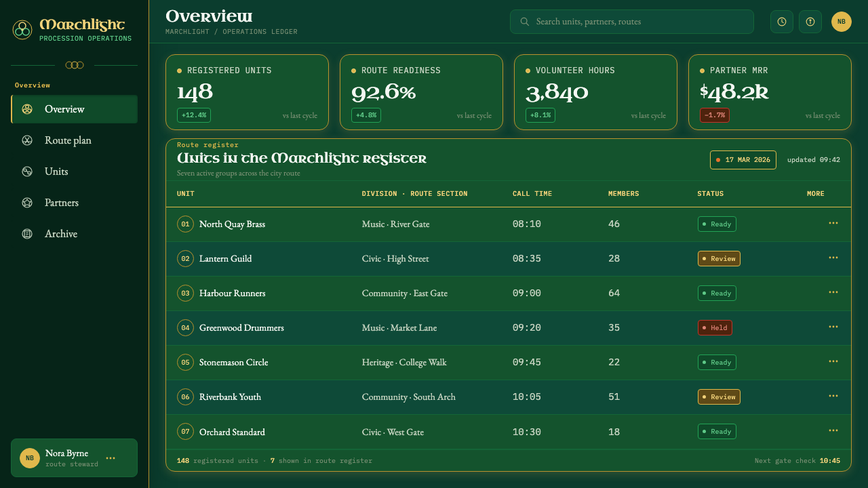Viewport: 868px width, 488px height.
Task: Open the Registered Units card
Action: (247, 92)
